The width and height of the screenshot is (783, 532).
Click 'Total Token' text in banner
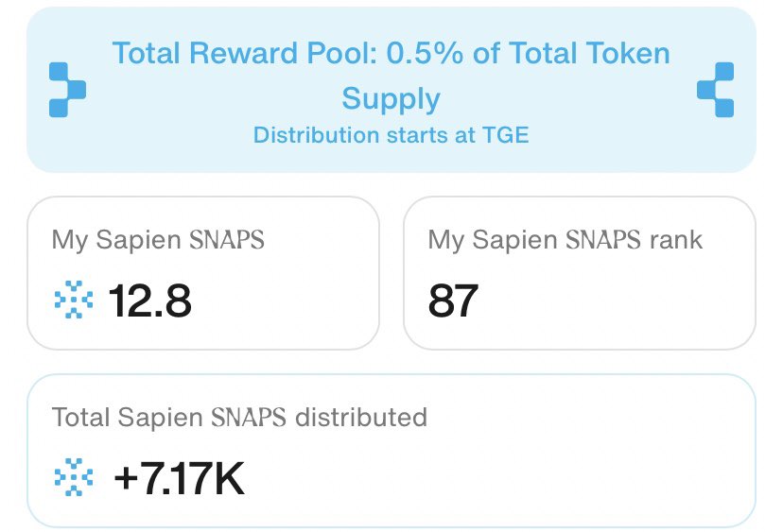[589, 53]
